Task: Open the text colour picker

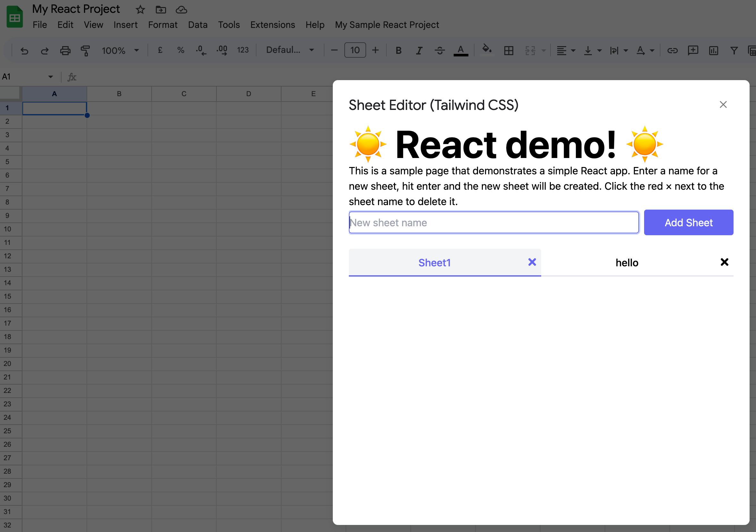Action: (x=461, y=50)
